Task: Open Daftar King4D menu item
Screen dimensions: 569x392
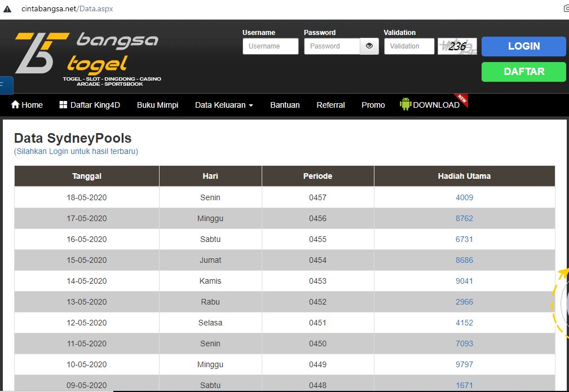Action: pos(90,105)
